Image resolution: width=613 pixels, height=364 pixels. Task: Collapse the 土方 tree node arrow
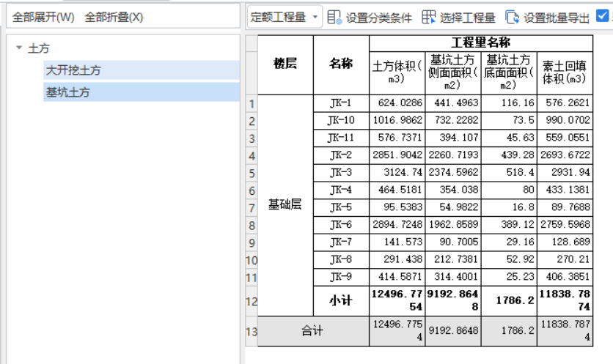(19, 48)
